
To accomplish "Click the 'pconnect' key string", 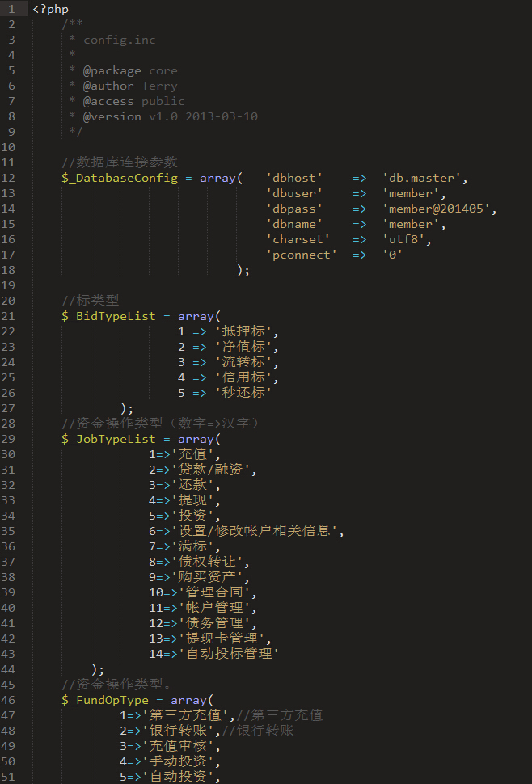I will pyautogui.click(x=302, y=255).
